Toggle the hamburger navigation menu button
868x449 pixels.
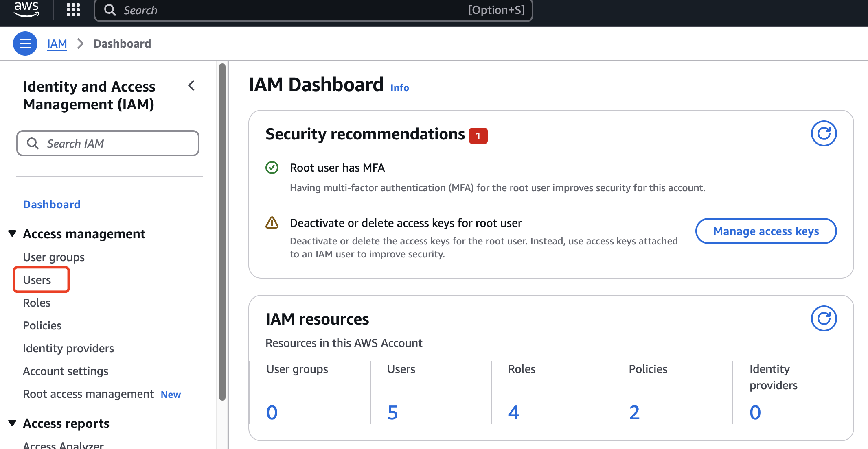[25, 44]
